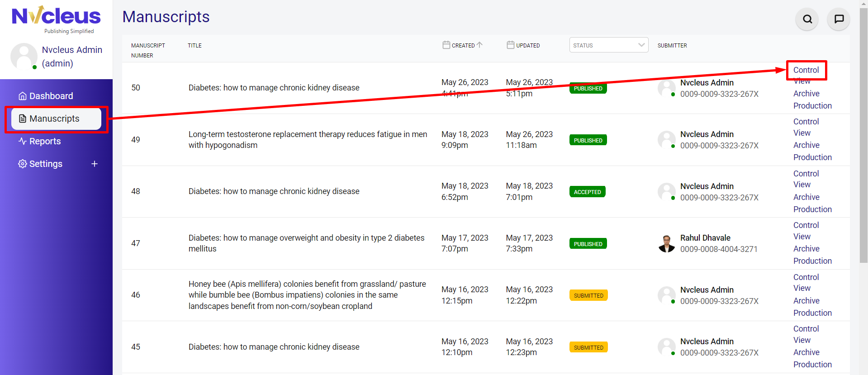Image resolution: width=868 pixels, height=375 pixels.
Task: Click the calendar icon beside Created
Action: pyautogui.click(x=446, y=45)
